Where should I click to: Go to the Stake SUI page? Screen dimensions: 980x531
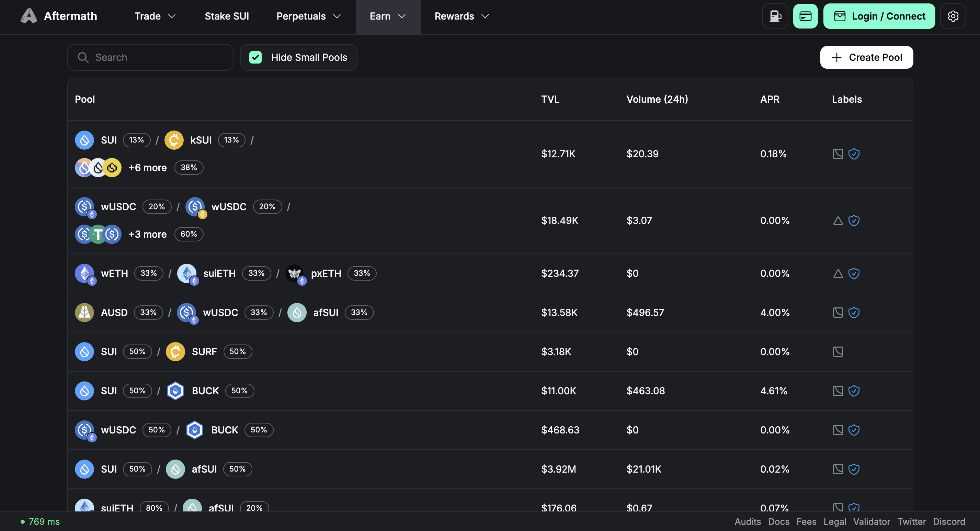tap(227, 16)
